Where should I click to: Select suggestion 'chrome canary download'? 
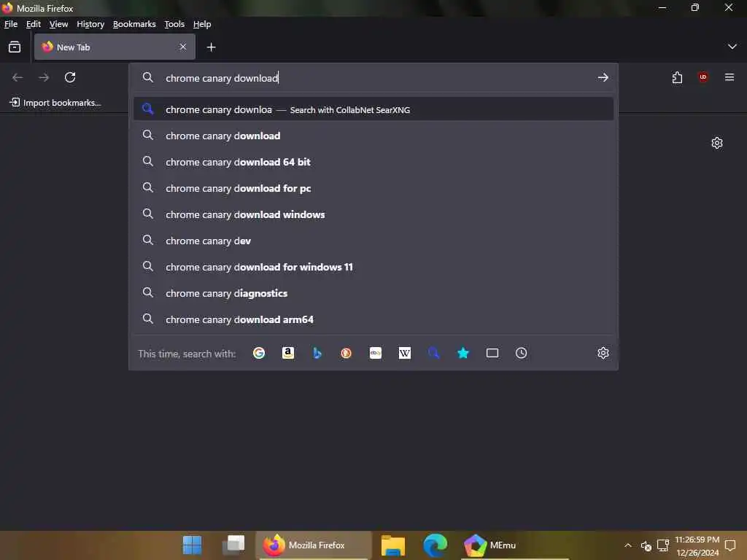[373, 136]
